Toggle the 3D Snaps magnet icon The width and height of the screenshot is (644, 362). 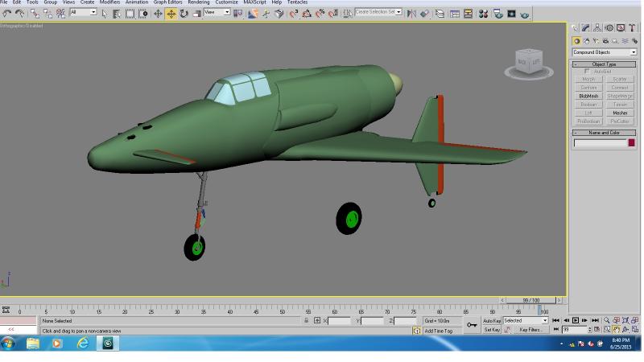[x=294, y=14]
